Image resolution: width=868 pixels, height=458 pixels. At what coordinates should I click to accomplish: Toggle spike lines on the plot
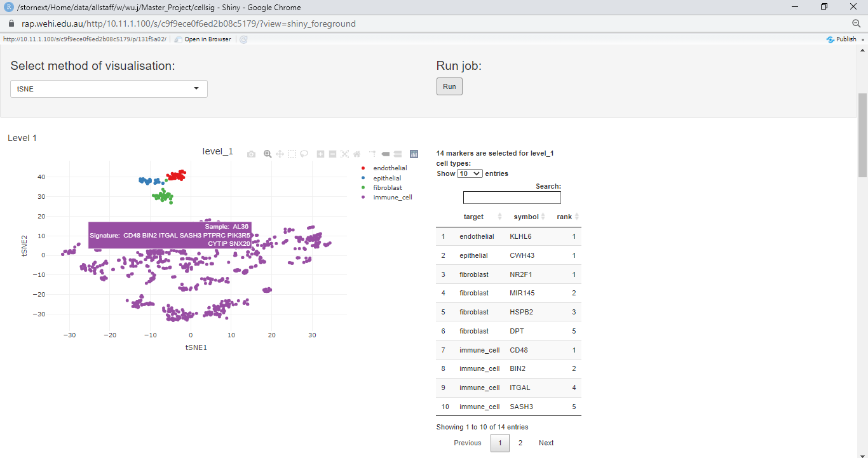373,154
